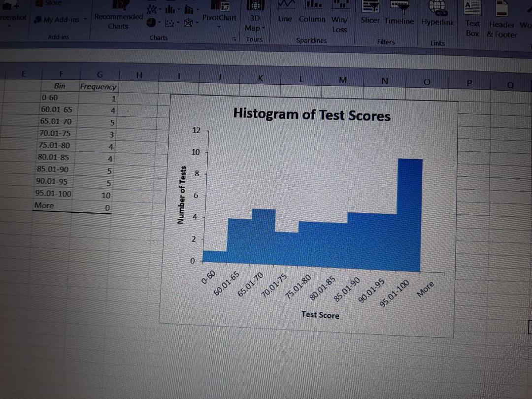Insert a Slicer filter

370,13
